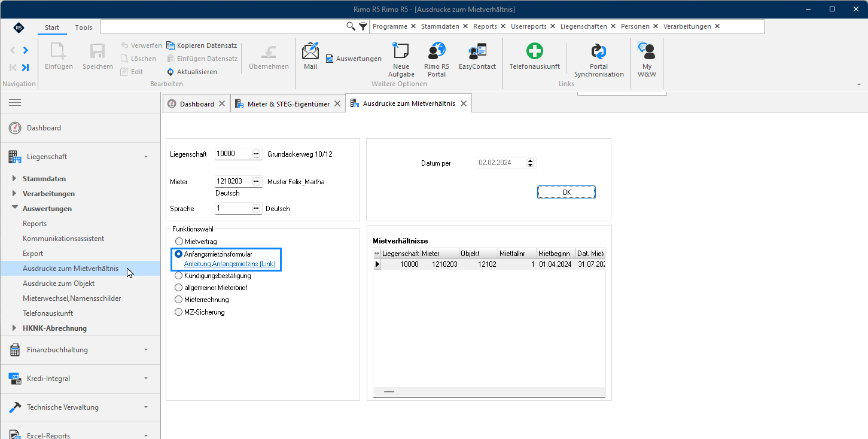This screenshot has height=439, width=868.
Task: Click the Datum per date stepper
Action: point(531,163)
